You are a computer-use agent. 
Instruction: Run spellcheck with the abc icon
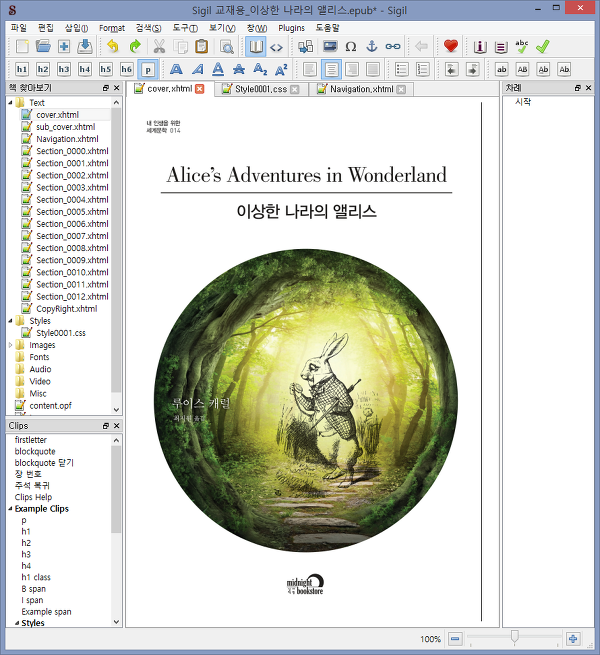[x=521, y=47]
